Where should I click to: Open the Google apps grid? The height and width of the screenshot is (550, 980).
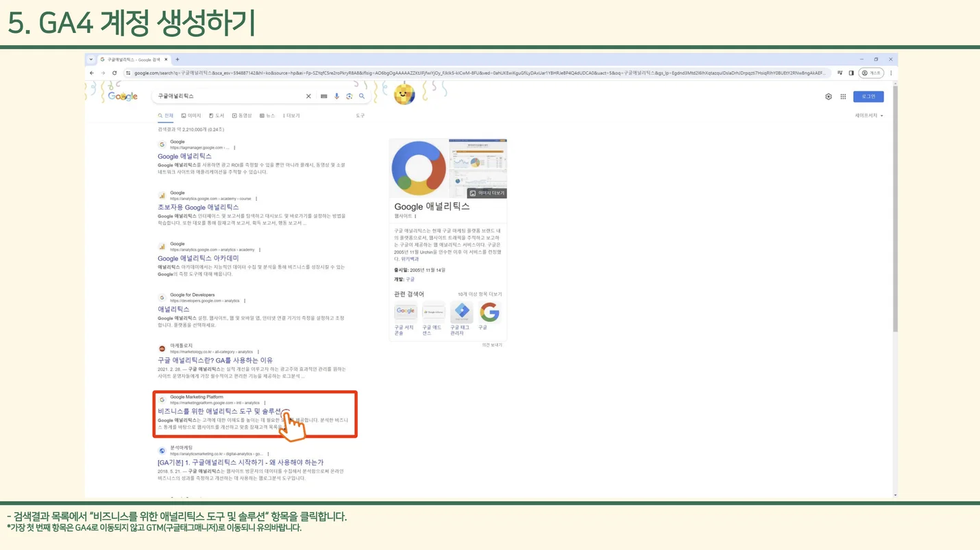843,97
